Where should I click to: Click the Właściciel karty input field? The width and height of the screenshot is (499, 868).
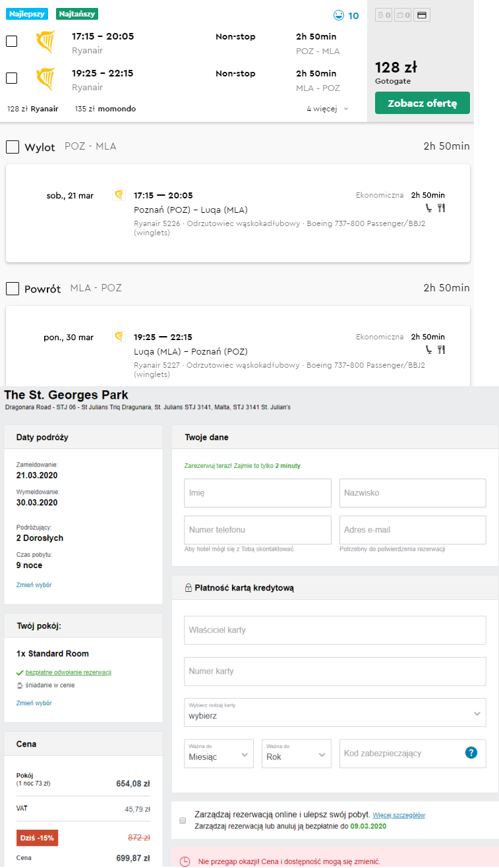tap(335, 630)
